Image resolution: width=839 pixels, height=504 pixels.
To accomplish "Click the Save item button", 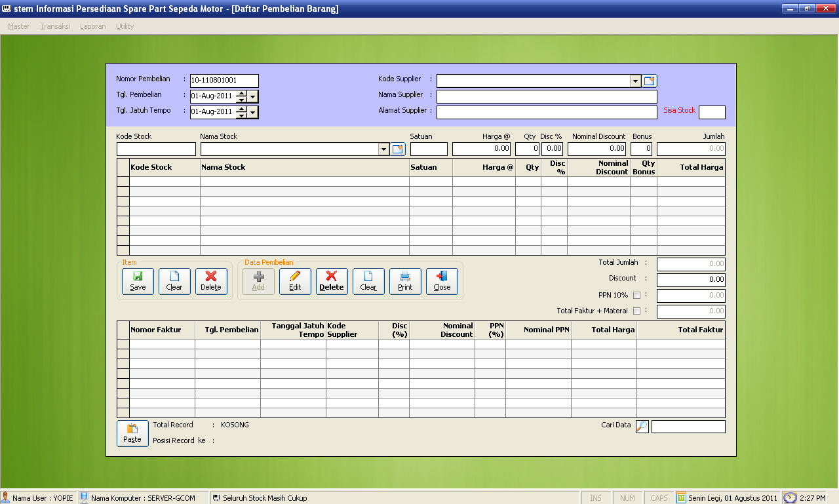I will (x=138, y=281).
